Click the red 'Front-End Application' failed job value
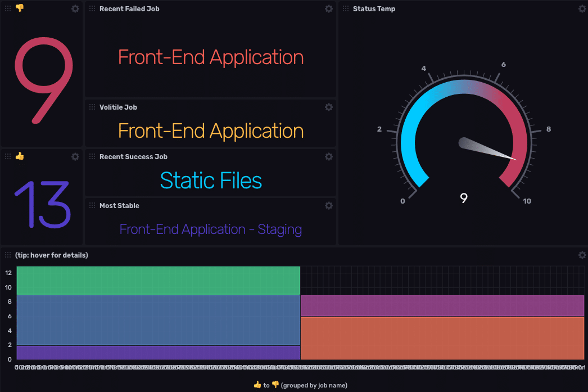 coord(211,57)
